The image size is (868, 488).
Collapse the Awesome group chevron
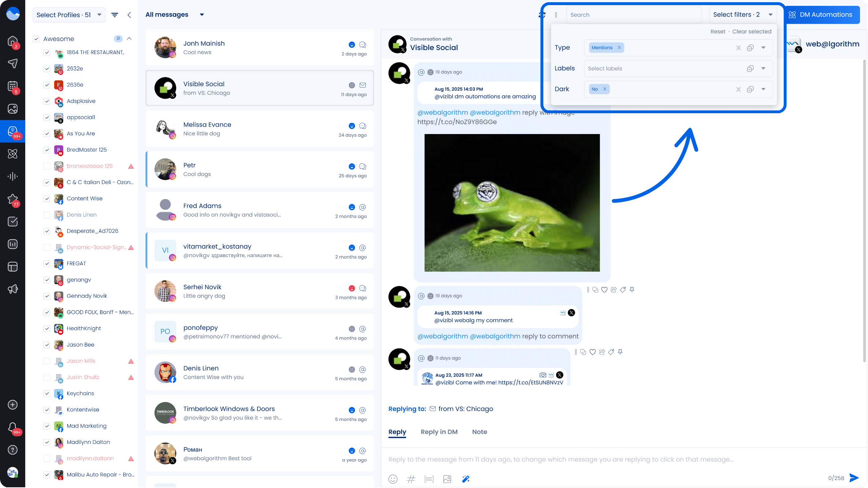[129, 39]
